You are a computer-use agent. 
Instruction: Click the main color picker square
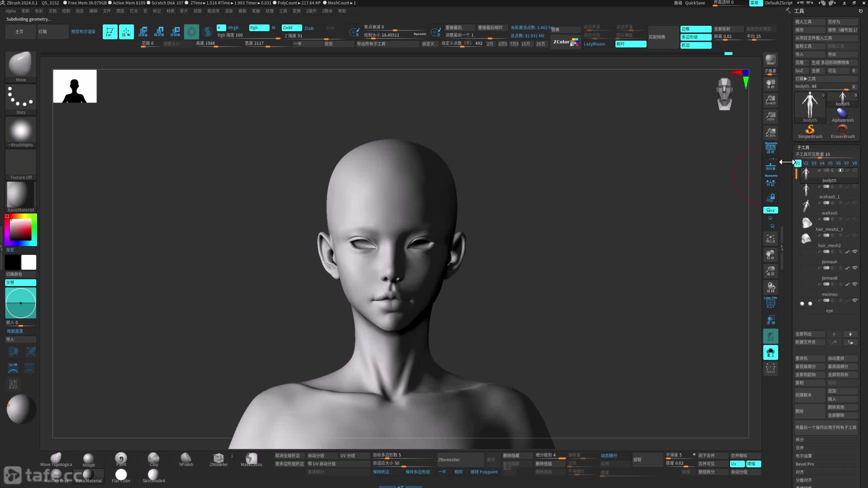(20, 230)
